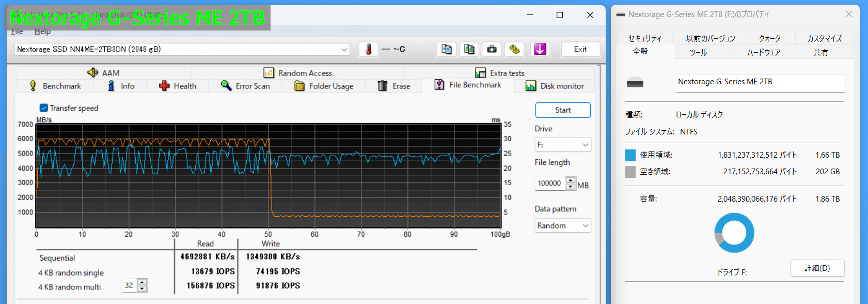Maximize the HD Tune Pro window

(560, 15)
